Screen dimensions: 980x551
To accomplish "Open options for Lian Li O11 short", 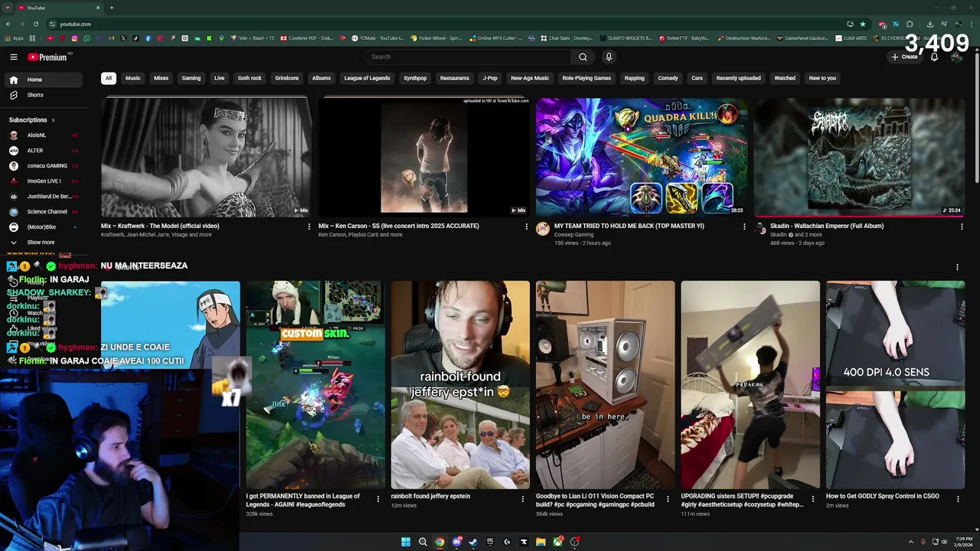I will point(668,499).
